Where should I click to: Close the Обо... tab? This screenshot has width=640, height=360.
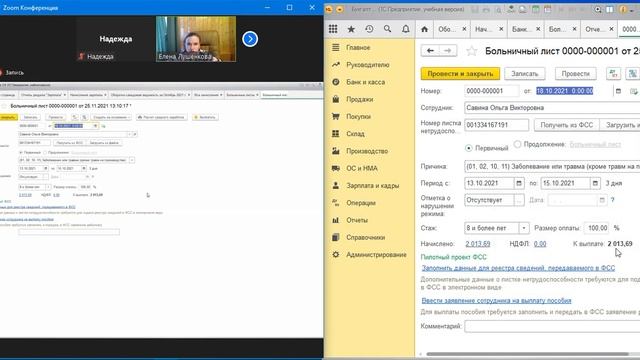(464, 29)
